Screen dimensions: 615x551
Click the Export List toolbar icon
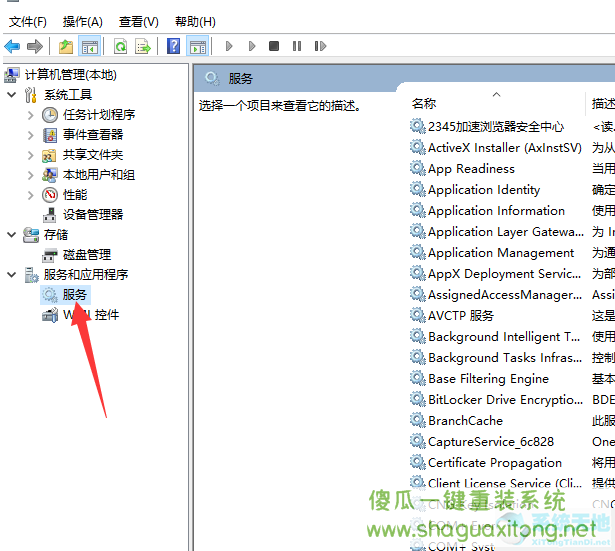coord(143,46)
